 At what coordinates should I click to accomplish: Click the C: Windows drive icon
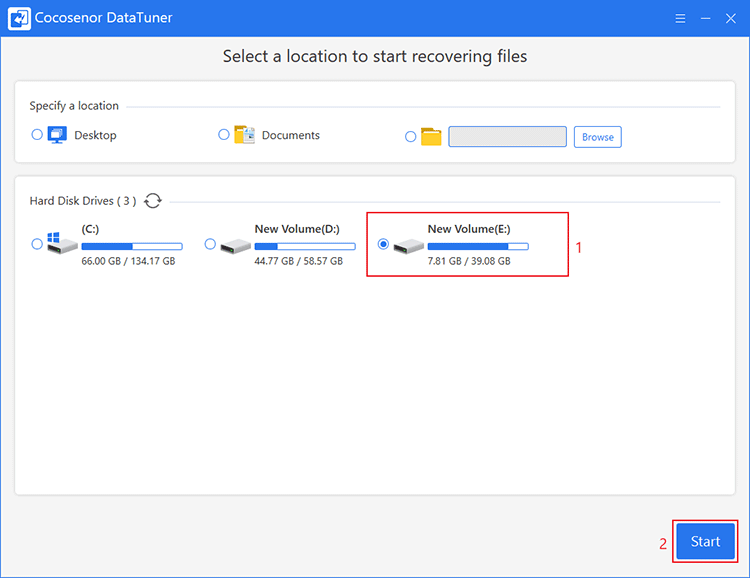pyautogui.click(x=62, y=243)
